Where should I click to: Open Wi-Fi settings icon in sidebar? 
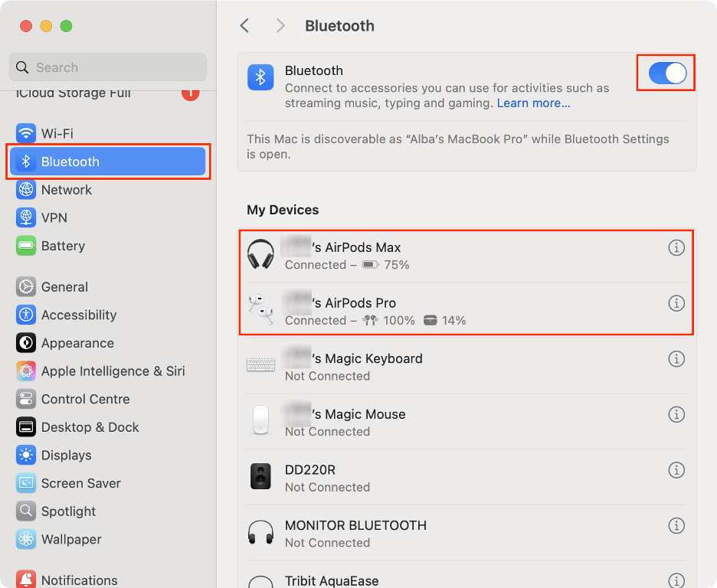click(26, 133)
